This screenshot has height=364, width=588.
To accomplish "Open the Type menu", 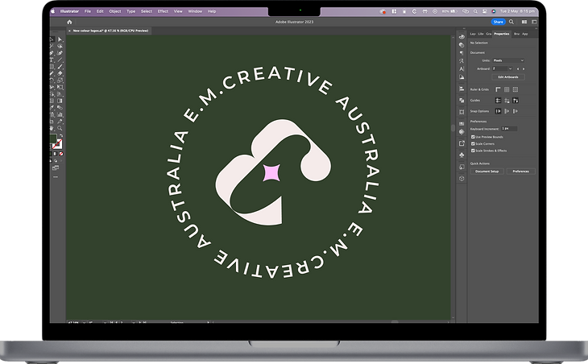I will pos(130,11).
